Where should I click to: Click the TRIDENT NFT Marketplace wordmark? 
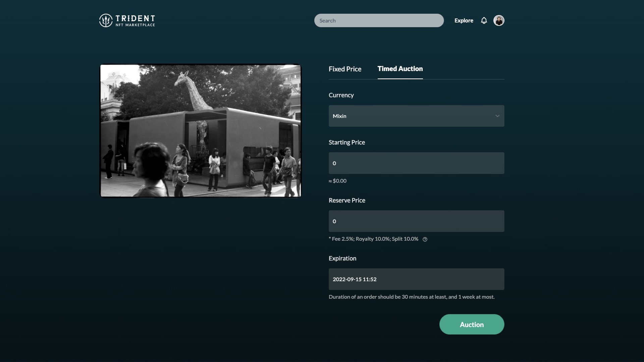click(135, 20)
